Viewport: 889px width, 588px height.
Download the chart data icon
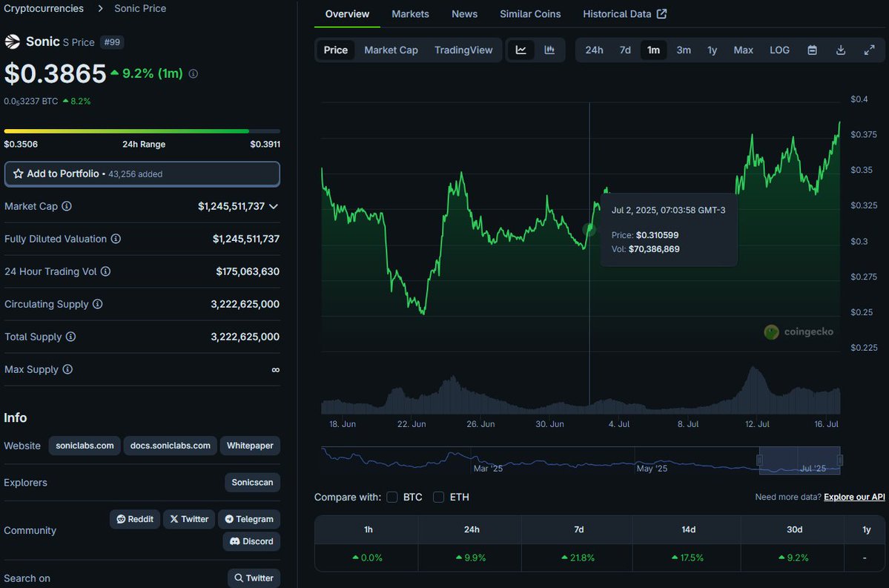841,50
